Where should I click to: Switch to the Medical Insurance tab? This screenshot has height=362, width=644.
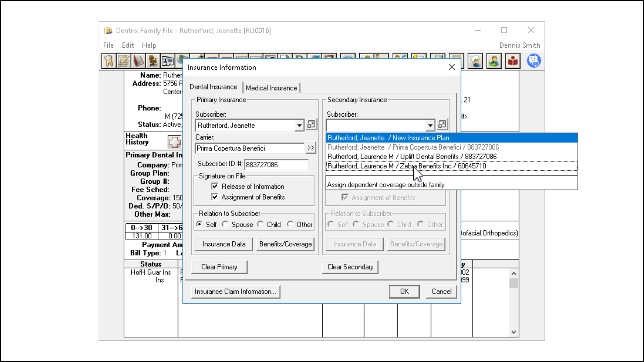point(271,88)
